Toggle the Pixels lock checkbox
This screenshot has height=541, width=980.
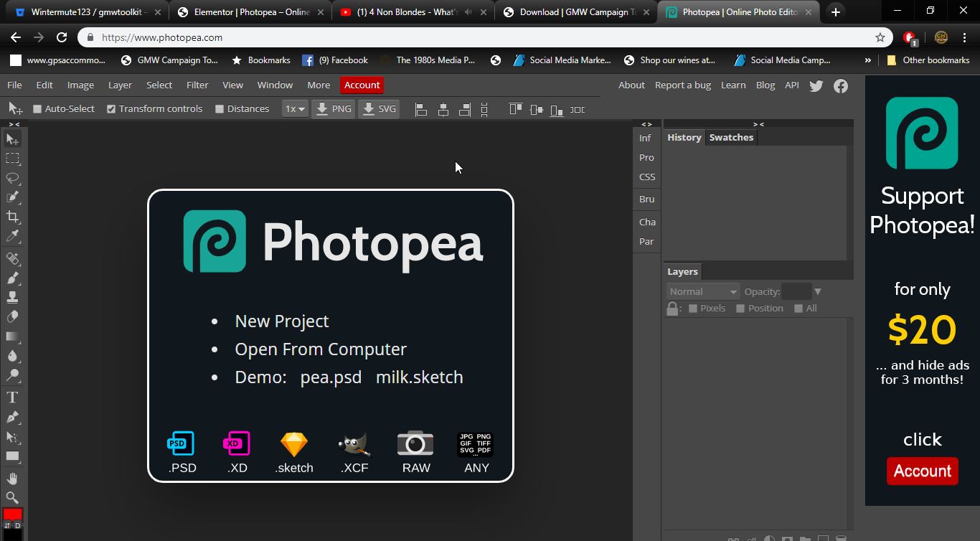point(693,309)
